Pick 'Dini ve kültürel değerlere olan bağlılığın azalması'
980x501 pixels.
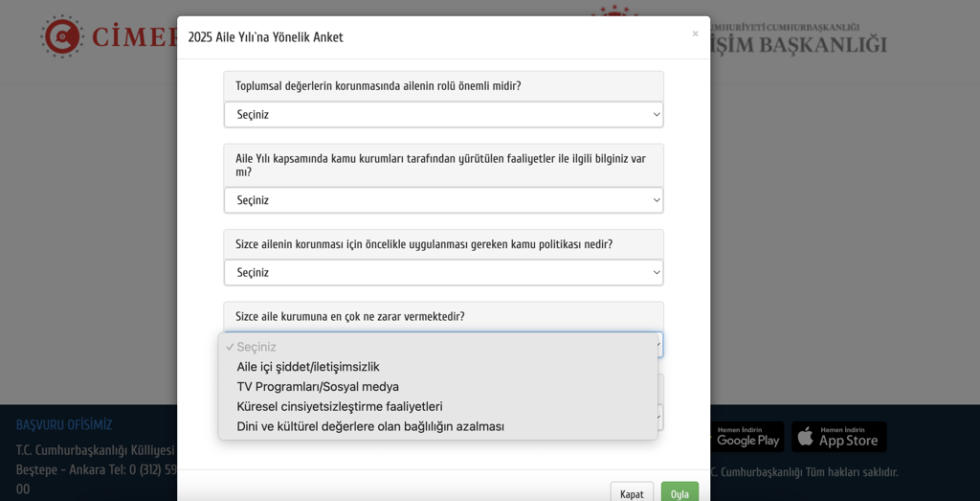click(x=370, y=426)
